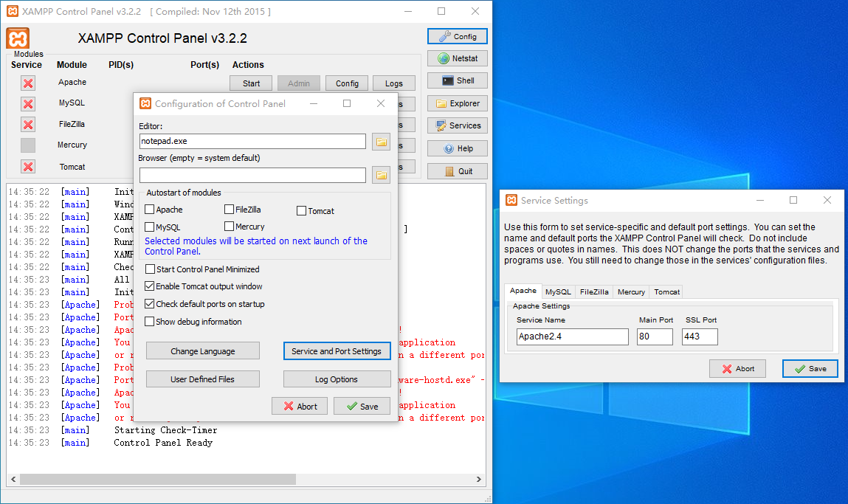Click Apache service red X icon
This screenshot has width=848, height=504.
point(28,83)
